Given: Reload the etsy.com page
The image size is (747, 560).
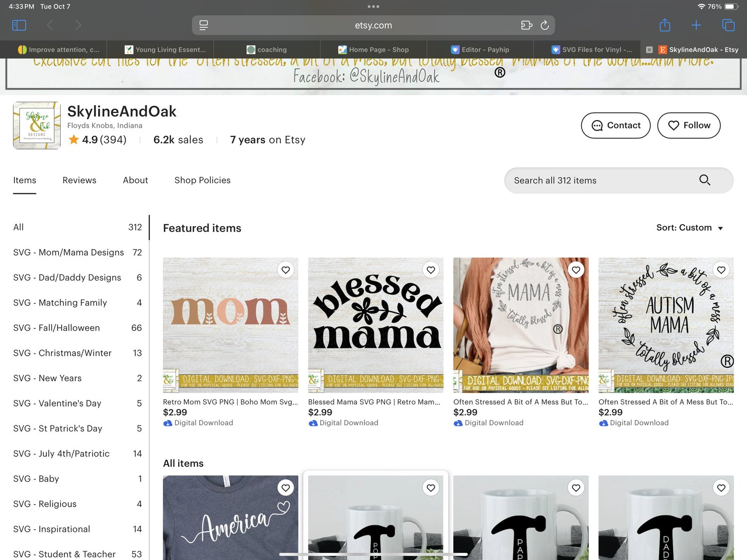Looking at the screenshot, I should click(545, 25).
